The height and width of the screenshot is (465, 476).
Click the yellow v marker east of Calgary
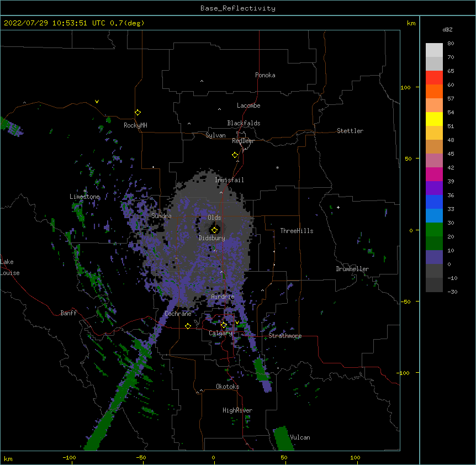(x=237, y=323)
